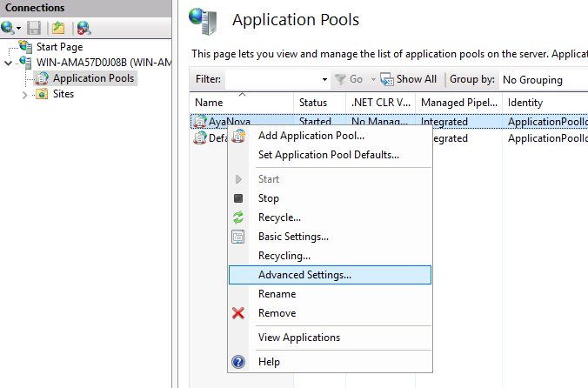The height and width of the screenshot is (388, 588).
Task: Sort by the Name column header
Action: [242, 103]
